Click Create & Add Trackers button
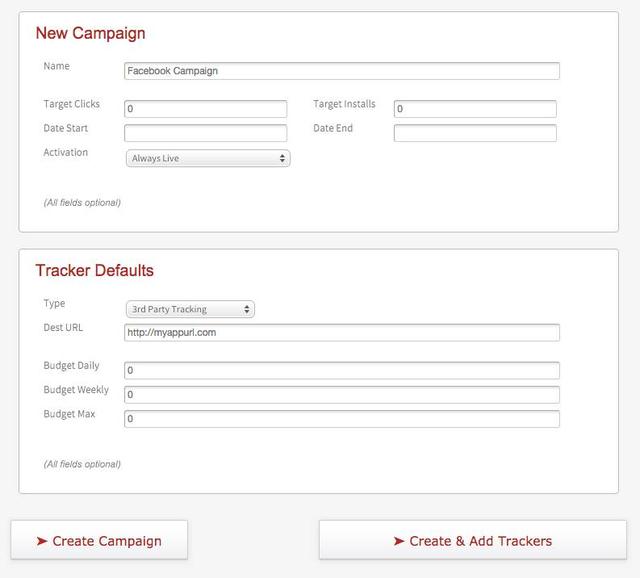 click(x=472, y=541)
